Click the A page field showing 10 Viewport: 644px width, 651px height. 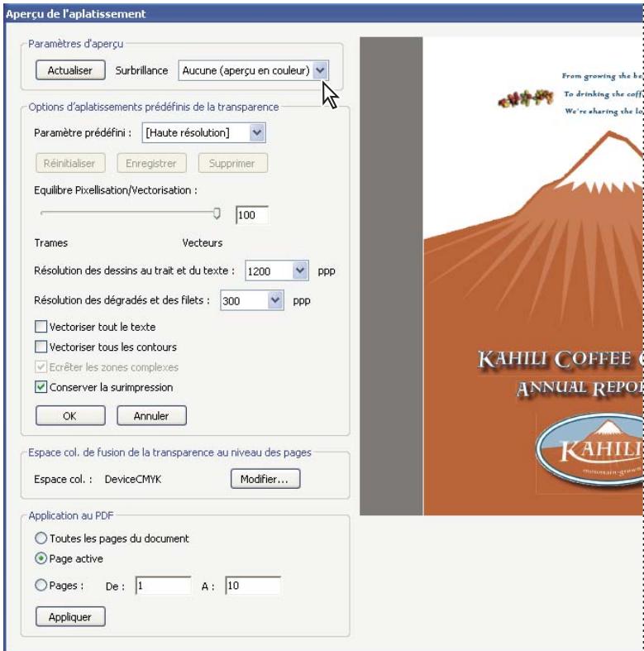point(253,586)
